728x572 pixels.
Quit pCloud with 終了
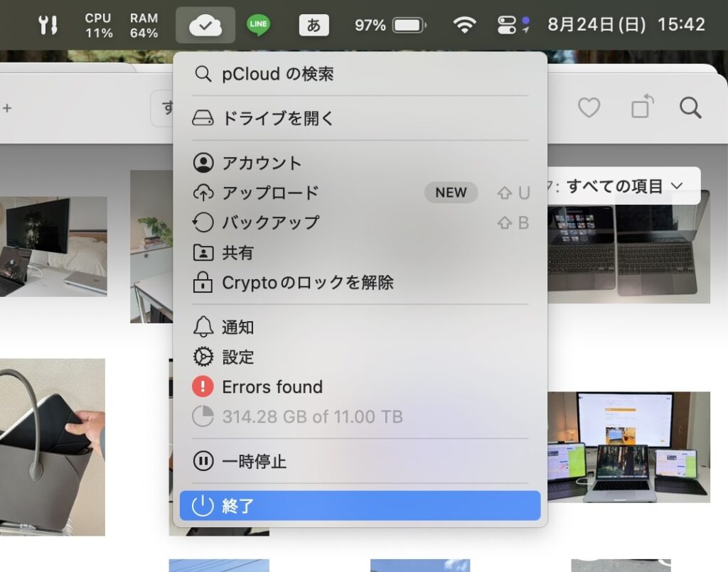click(360, 506)
